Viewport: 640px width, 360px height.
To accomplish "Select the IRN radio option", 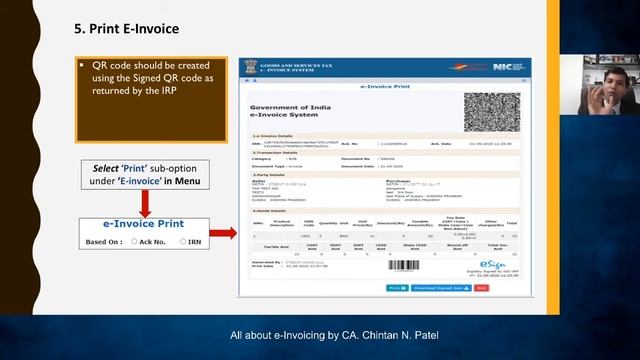I will (x=183, y=242).
